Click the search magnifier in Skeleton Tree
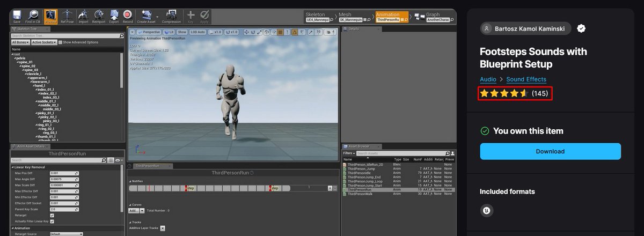 [x=121, y=36]
